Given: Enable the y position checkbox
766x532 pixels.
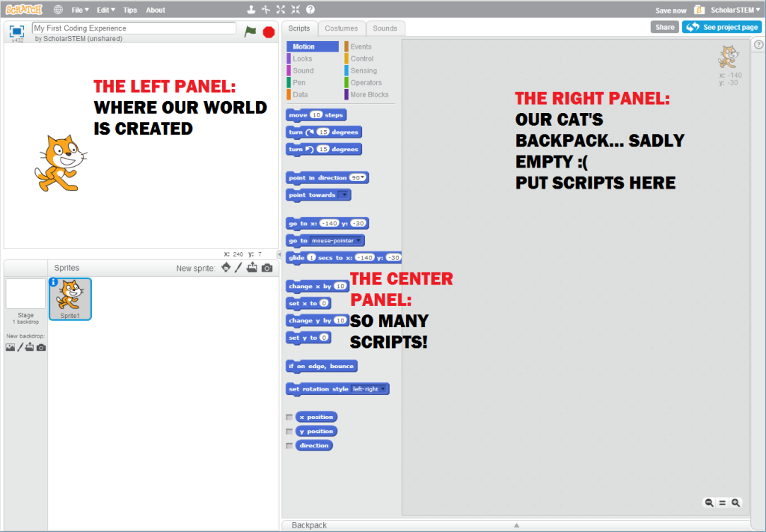Looking at the screenshot, I should click(x=289, y=432).
